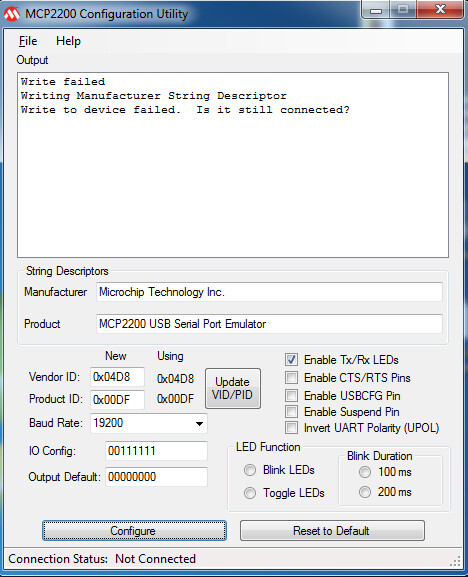Choose Toggle LEDs radio option

(250, 493)
